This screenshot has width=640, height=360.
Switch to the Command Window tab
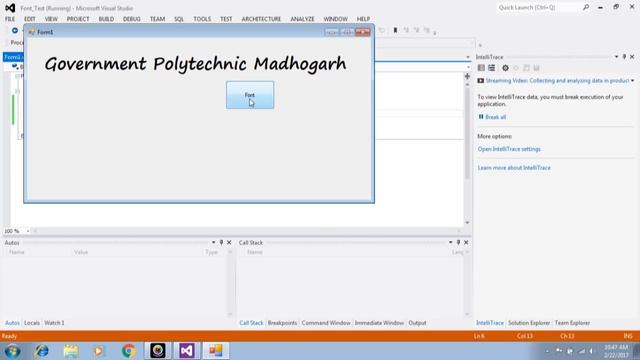tap(326, 323)
